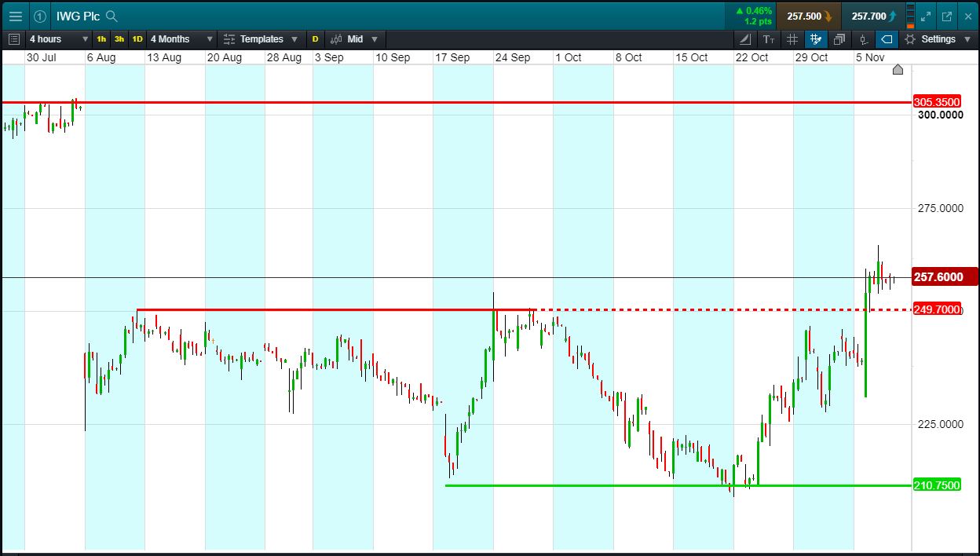Image resolution: width=980 pixels, height=556 pixels.
Task: Click the 22 Oct date label
Action: (751, 57)
